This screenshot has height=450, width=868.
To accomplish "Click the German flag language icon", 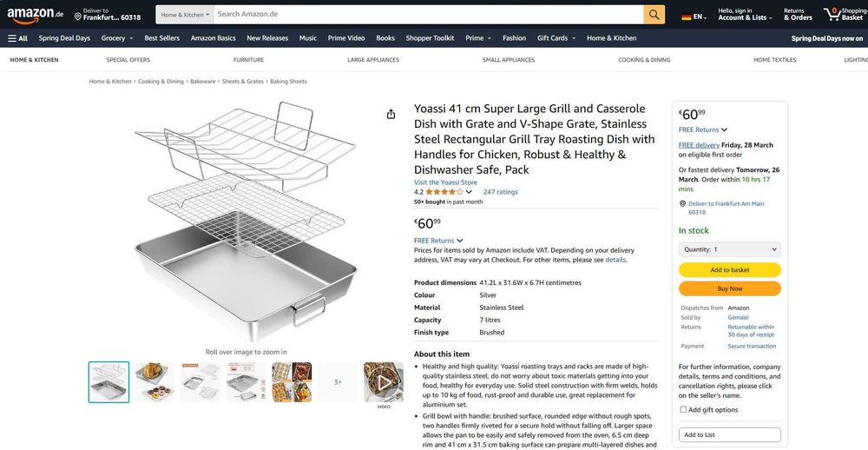I will click(x=687, y=17).
